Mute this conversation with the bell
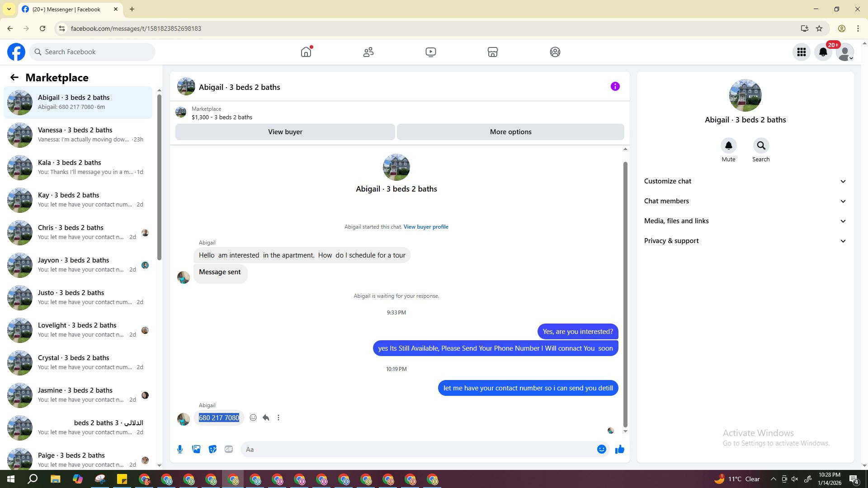This screenshot has width=868, height=488. click(x=728, y=146)
